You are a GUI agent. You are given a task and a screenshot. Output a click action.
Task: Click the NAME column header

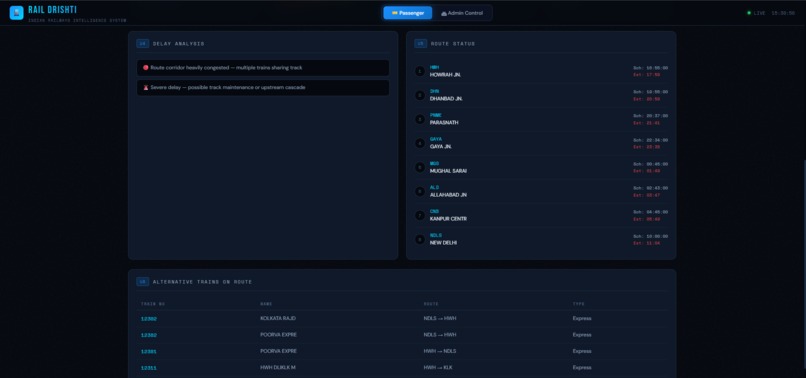click(266, 304)
